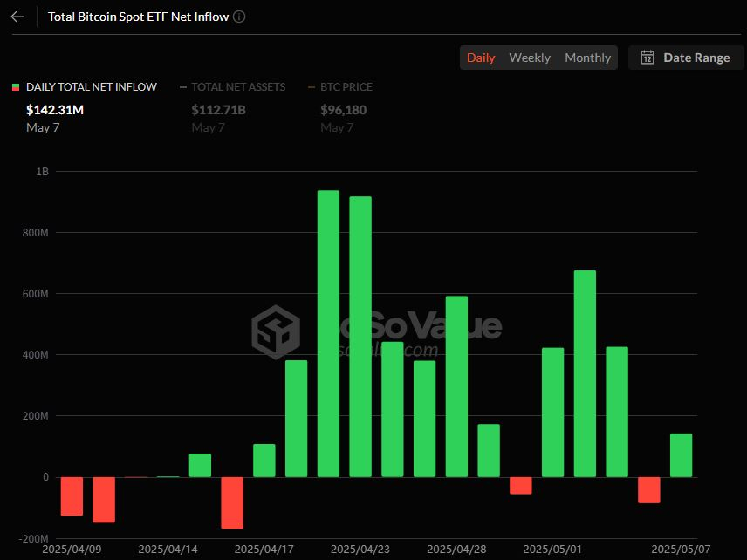This screenshot has width=747, height=560.
Task: Open the Date Range picker
Action: tap(686, 58)
